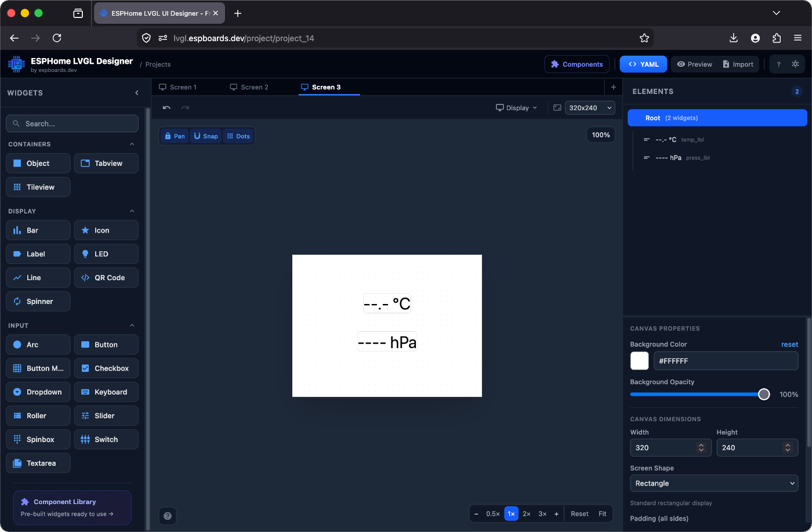Screen dimensions: 812x532
Task: Open help question mark in header
Action: tap(778, 64)
